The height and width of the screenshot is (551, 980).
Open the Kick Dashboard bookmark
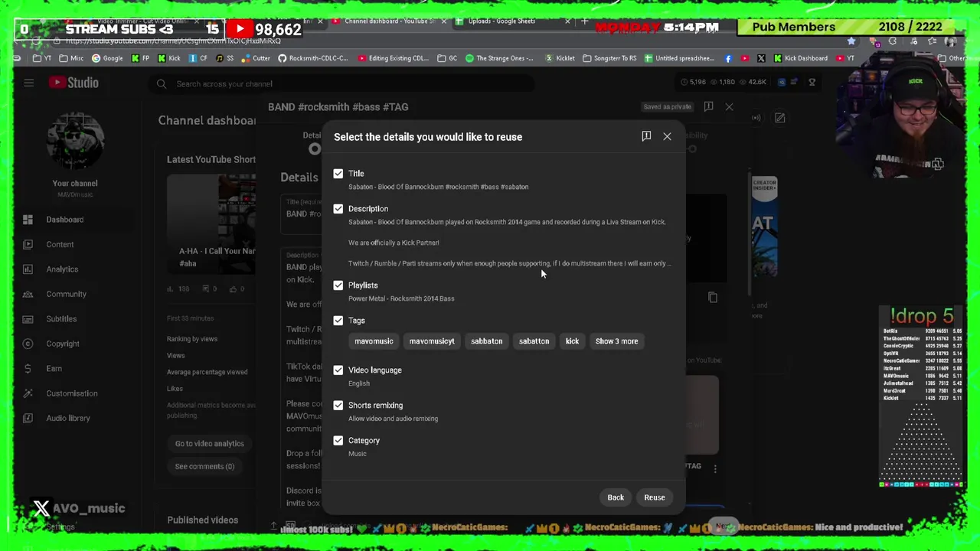[801, 58]
